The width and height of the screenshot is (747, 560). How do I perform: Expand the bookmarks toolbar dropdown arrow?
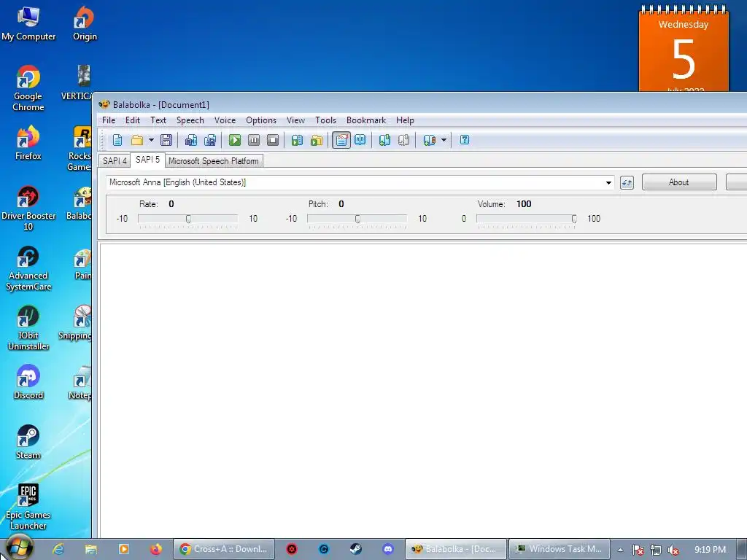(x=444, y=140)
